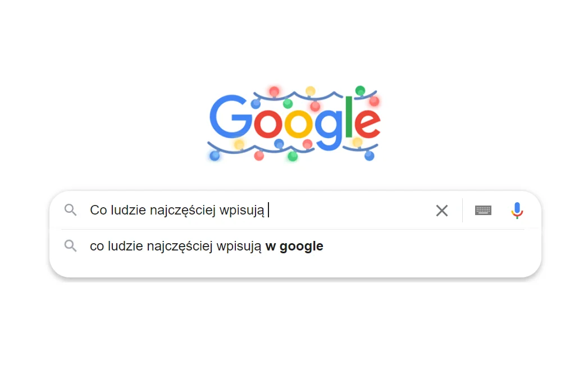The height and width of the screenshot is (392, 588).
Task: Open the holiday lights Google doodle
Action: tap(294, 123)
